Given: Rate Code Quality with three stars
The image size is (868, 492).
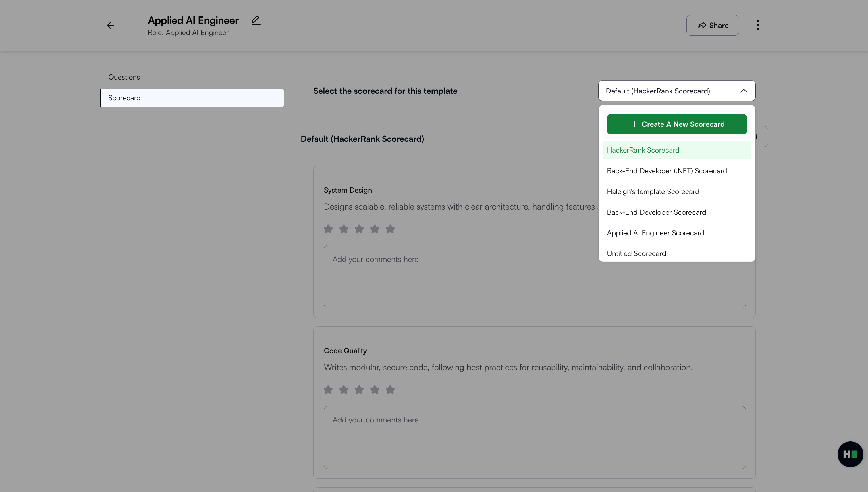Looking at the screenshot, I should click(359, 390).
